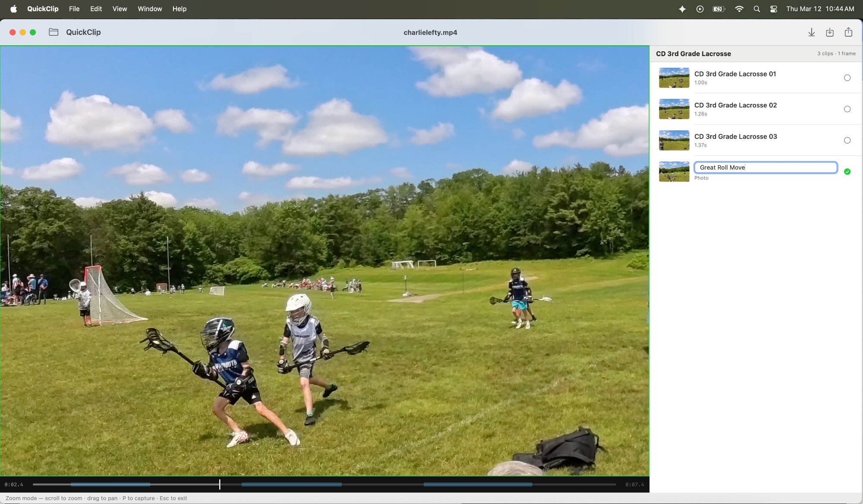Viewport: 863px width, 504px height.
Task: Open the folder browser beside QuickClip title
Action: click(x=54, y=32)
